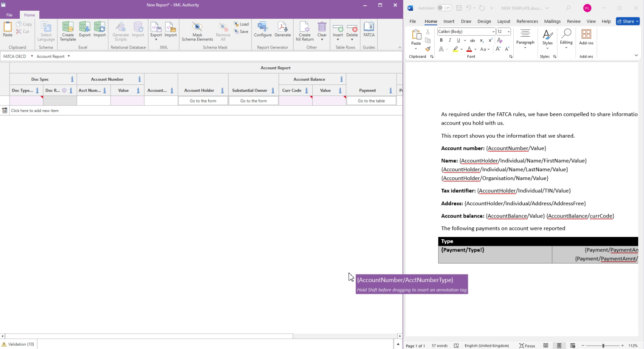Open Mask Schema Elements tool
The width and height of the screenshot is (644, 349).
tap(197, 31)
